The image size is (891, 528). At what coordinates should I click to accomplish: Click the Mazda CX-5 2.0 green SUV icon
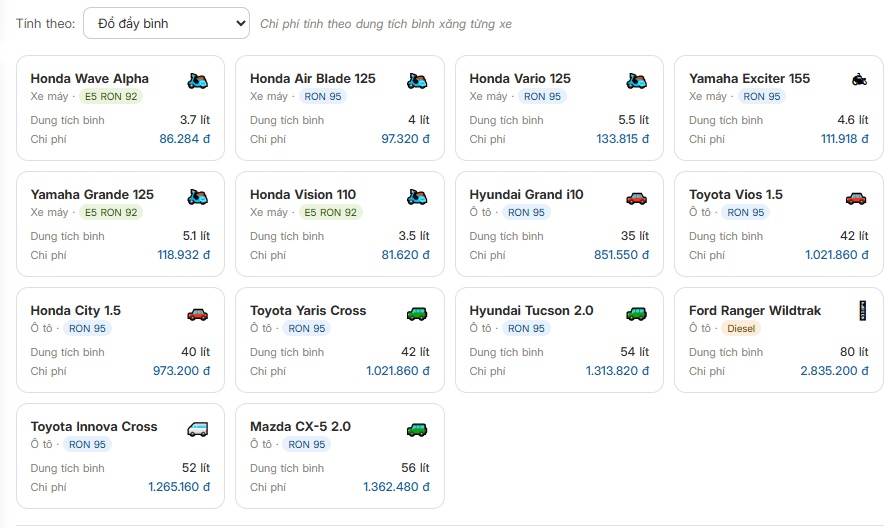point(417,429)
